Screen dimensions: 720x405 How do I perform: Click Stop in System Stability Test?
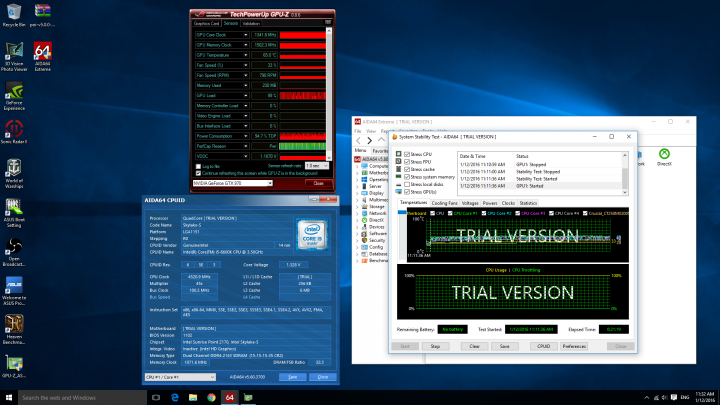pyautogui.click(x=435, y=346)
